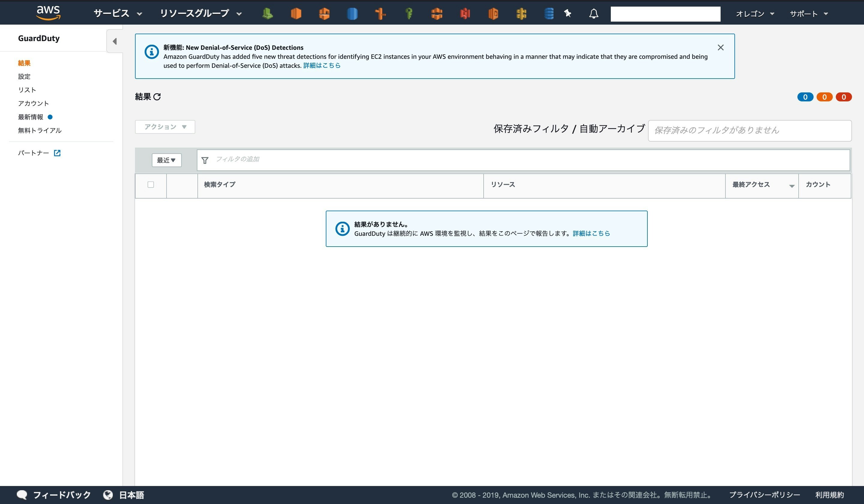This screenshot has height=504, width=864.
Task: Open リスト in the sidebar
Action: click(27, 90)
